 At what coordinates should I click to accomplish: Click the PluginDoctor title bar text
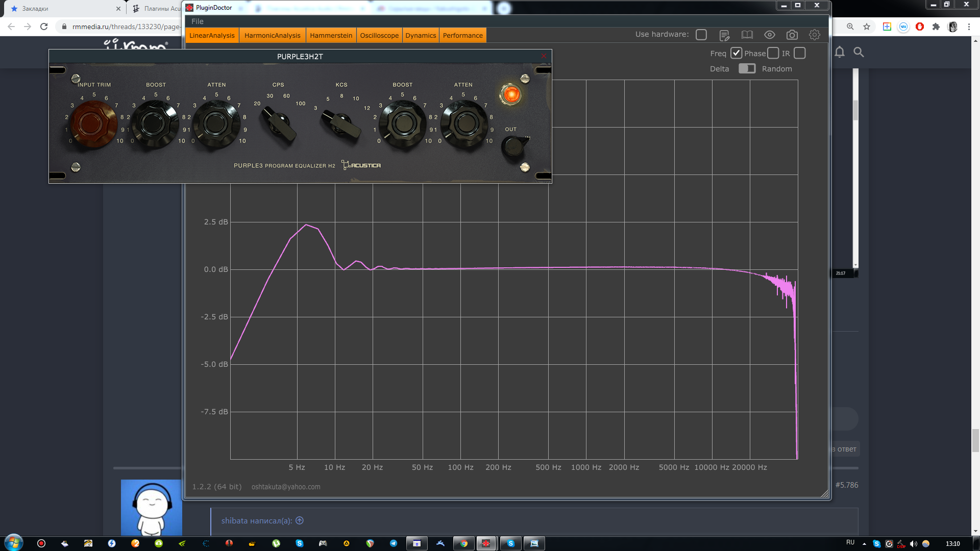pos(214,8)
